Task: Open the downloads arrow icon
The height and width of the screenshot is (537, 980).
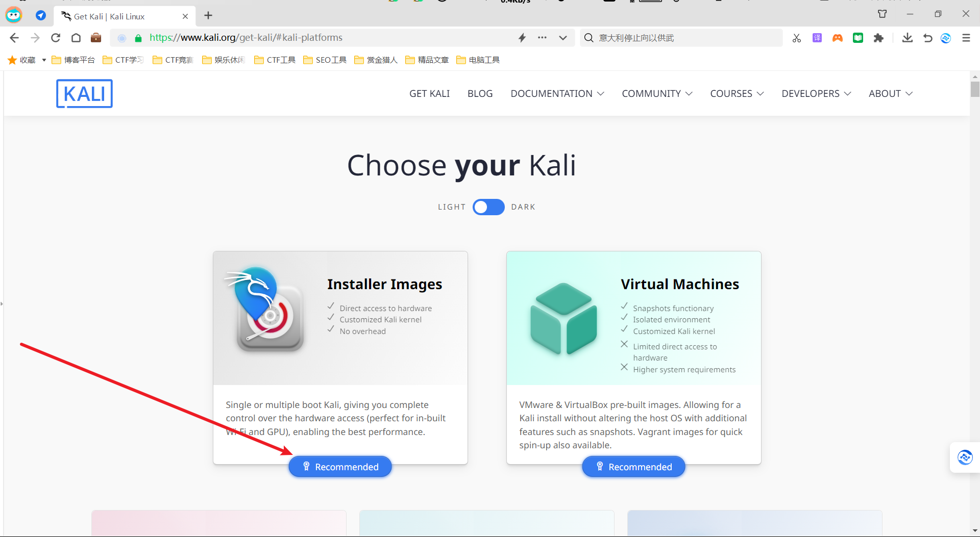Action: pyautogui.click(x=907, y=38)
